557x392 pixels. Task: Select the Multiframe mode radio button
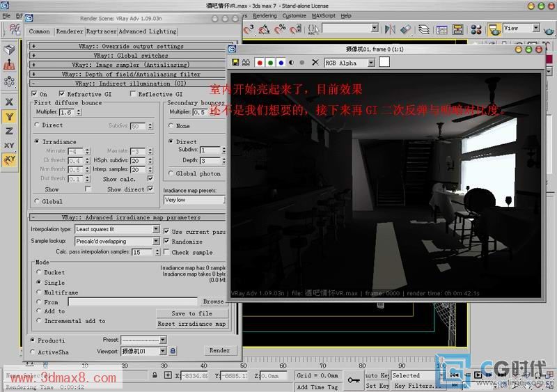coord(39,292)
